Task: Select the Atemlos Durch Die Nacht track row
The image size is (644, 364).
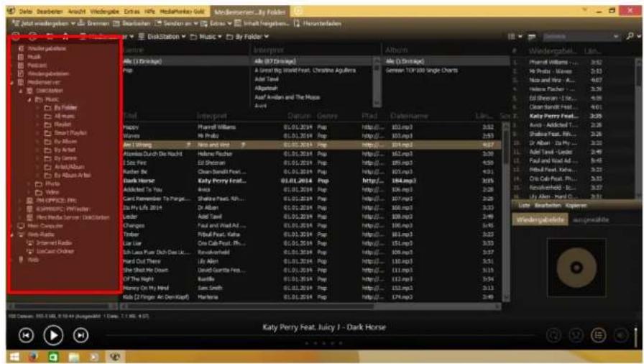Action: 311,154
